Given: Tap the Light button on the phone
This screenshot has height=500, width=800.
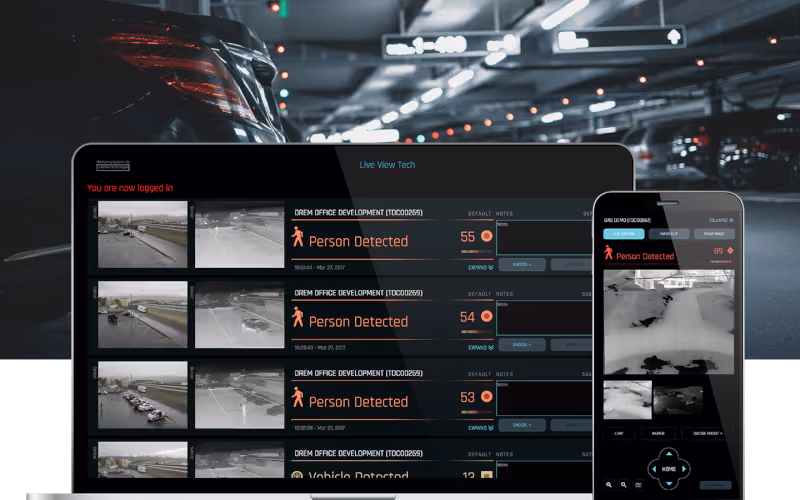Looking at the screenshot, I should pyautogui.click(x=619, y=433).
